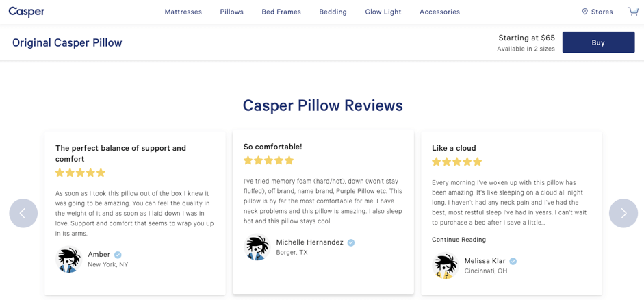Show next reviews with right arrow
Image resolution: width=644 pixels, height=300 pixels.
(x=623, y=213)
